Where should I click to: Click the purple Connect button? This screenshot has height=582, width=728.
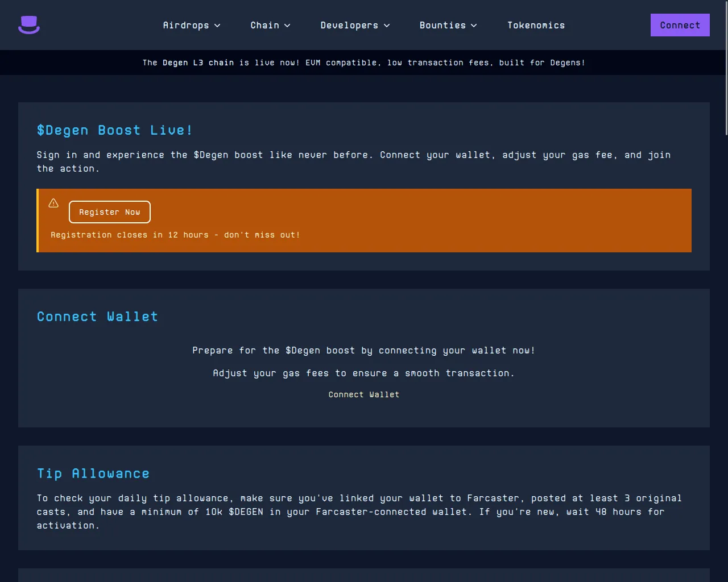tap(680, 25)
